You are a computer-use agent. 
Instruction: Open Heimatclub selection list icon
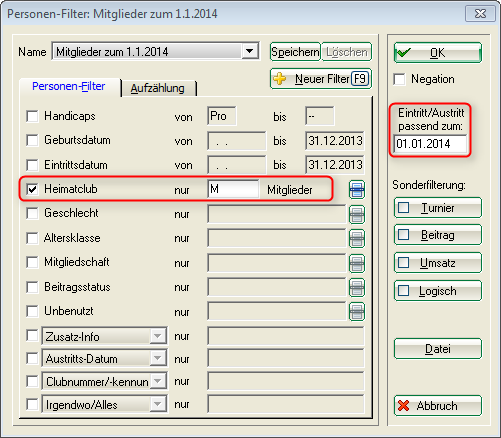(x=357, y=190)
